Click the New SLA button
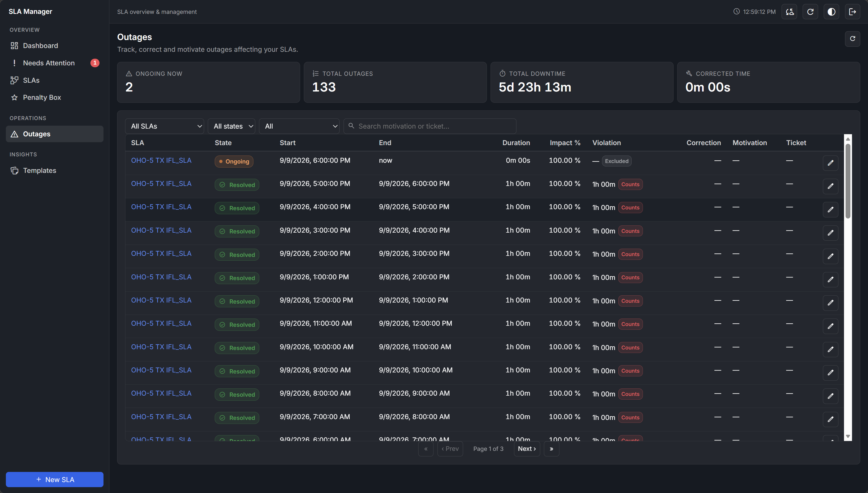This screenshot has width=868, height=493. (54, 479)
